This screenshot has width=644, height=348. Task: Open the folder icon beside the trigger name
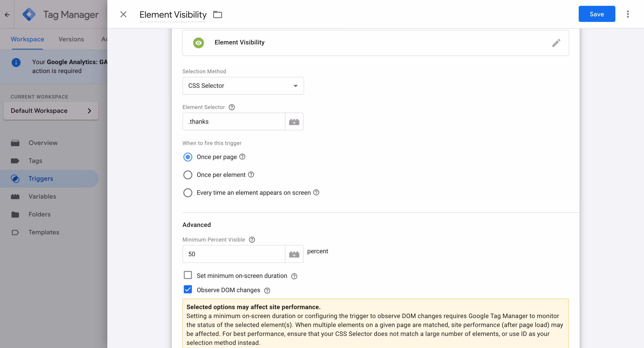[x=218, y=15]
